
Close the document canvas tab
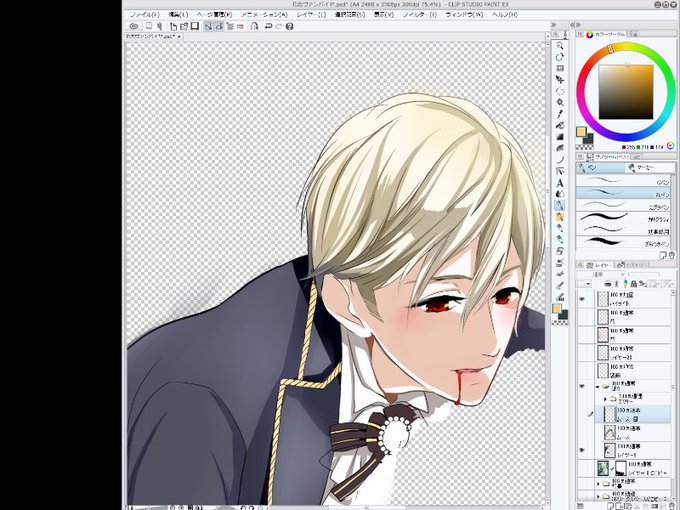coord(179,37)
